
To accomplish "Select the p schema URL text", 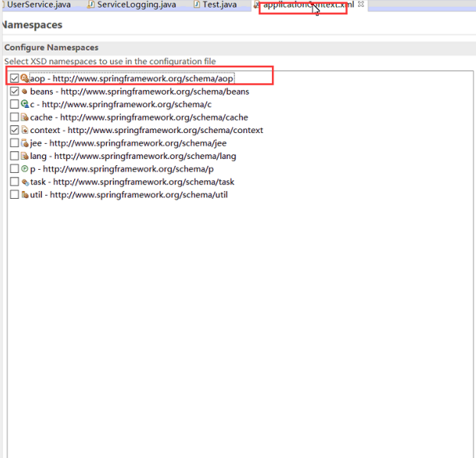I will point(128,169).
